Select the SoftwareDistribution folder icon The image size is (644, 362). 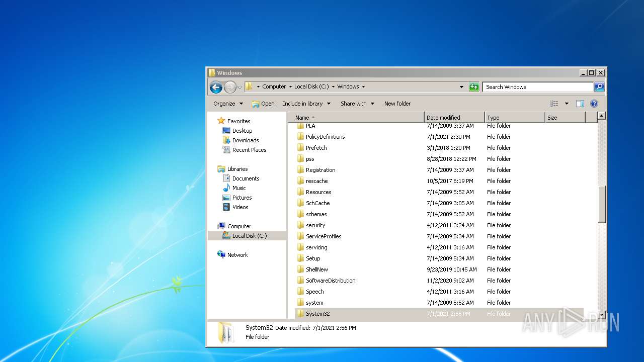pyautogui.click(x=300, y=281)
